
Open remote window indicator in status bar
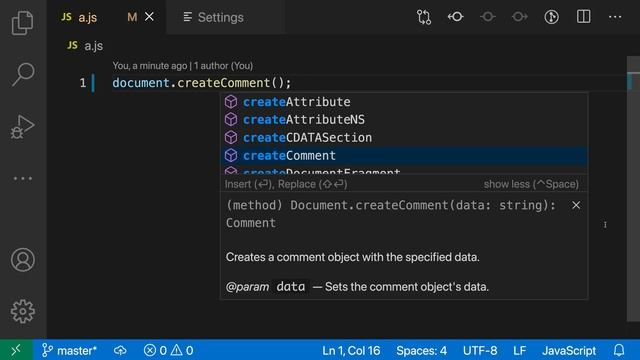pos(16,350)
